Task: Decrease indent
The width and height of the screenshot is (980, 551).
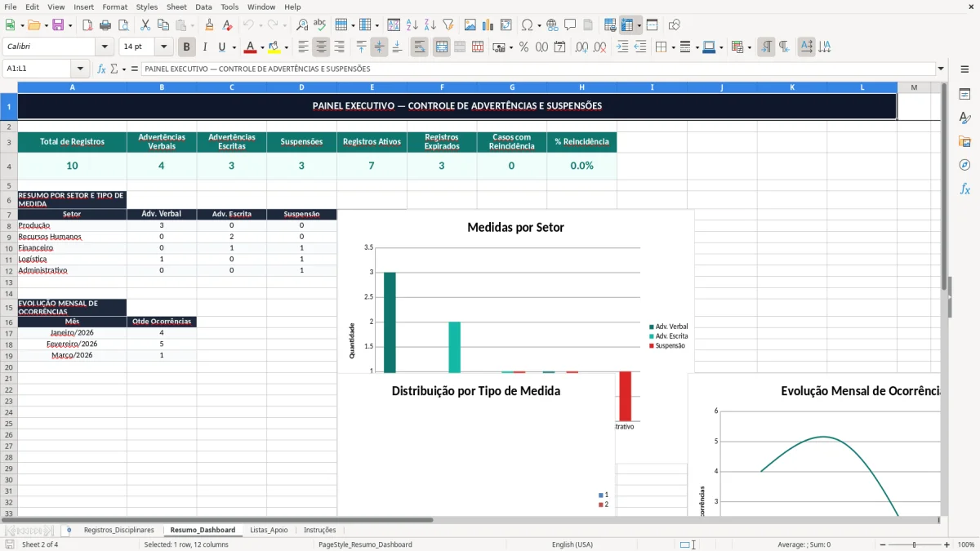Action: tap(640, 47)
